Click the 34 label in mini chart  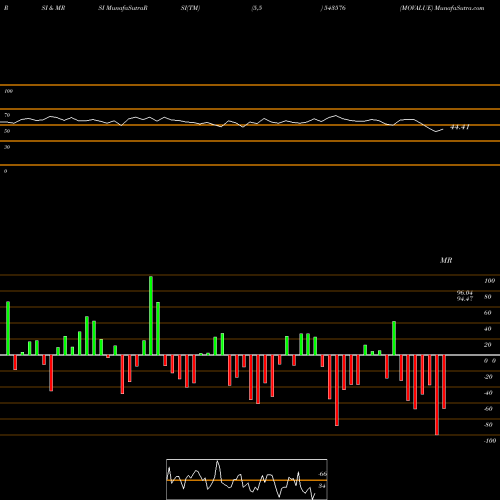click(322, 486)
